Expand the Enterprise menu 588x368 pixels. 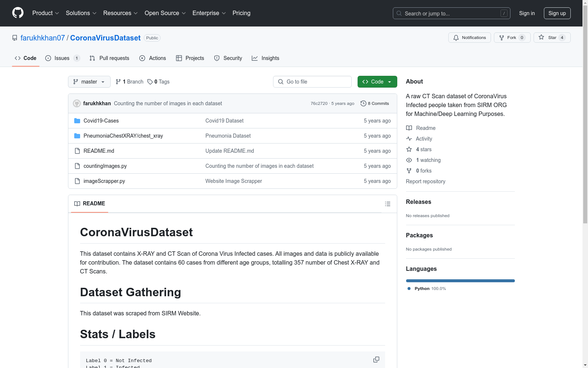[x=209, y=13]
